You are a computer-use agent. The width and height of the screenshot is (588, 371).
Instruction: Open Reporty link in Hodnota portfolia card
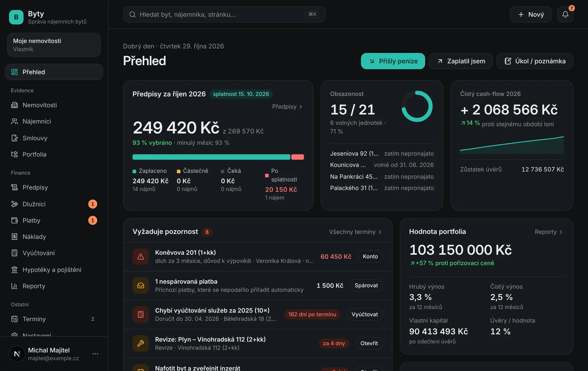[x=549, y=232]
